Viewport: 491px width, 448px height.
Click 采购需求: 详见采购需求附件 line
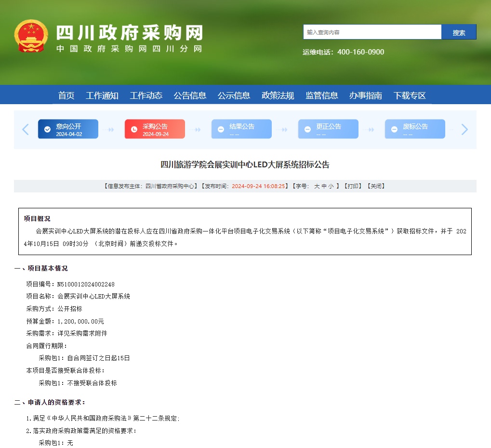(x=66, y=333)
